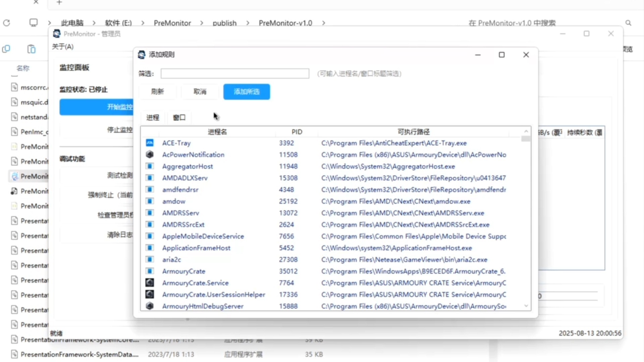Image resolution: width=644 pixels, height=362 pixels.
Task: Click the ApplicationFrameHost row icon
Action: click(x=150, y=248)
